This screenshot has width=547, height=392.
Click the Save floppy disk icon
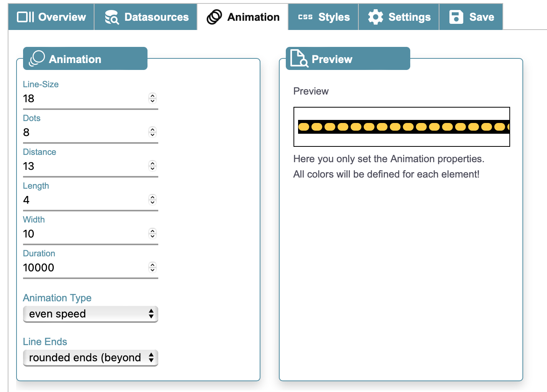456,17
